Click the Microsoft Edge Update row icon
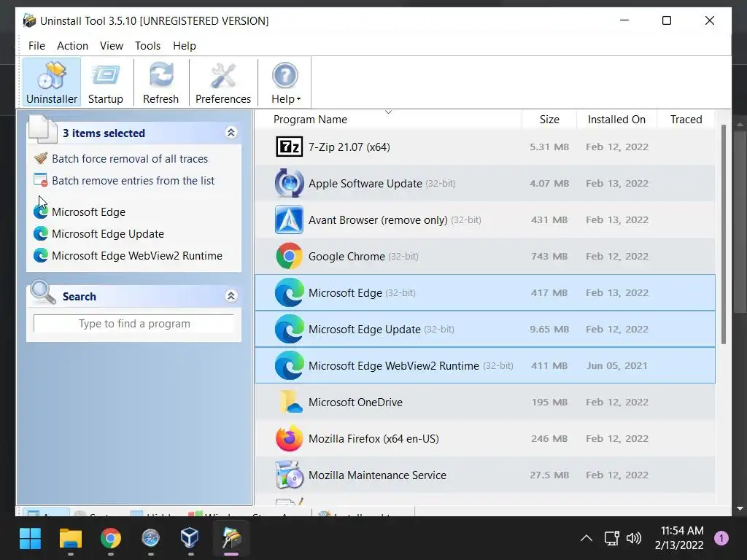Screen dimensions: 747x560 click(289, 329)
